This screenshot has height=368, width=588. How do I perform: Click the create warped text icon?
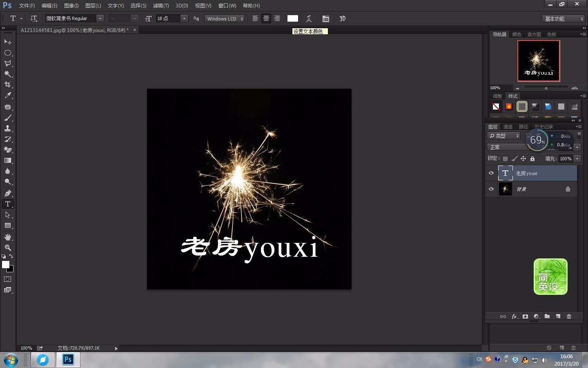[x=309, y=18]
